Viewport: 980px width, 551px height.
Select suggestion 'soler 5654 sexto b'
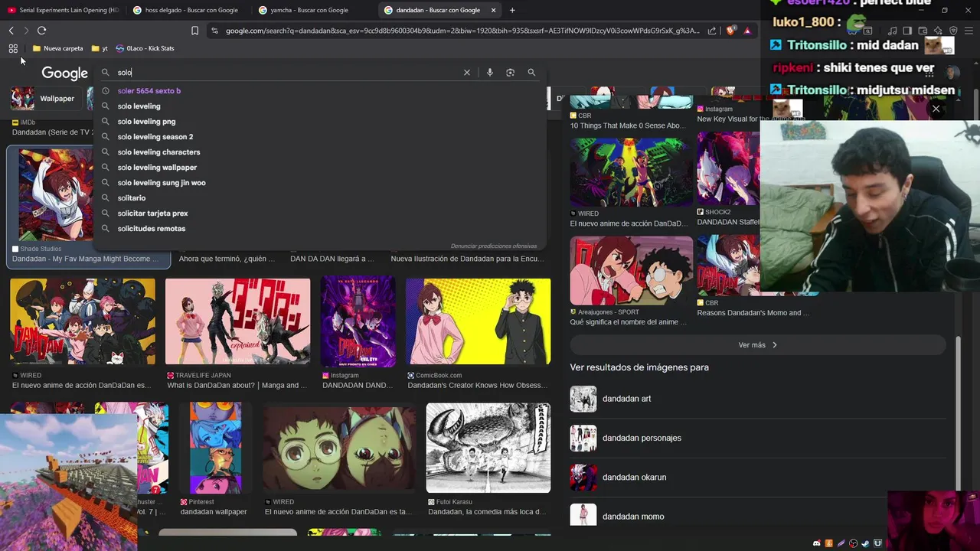tap(320, 91)
